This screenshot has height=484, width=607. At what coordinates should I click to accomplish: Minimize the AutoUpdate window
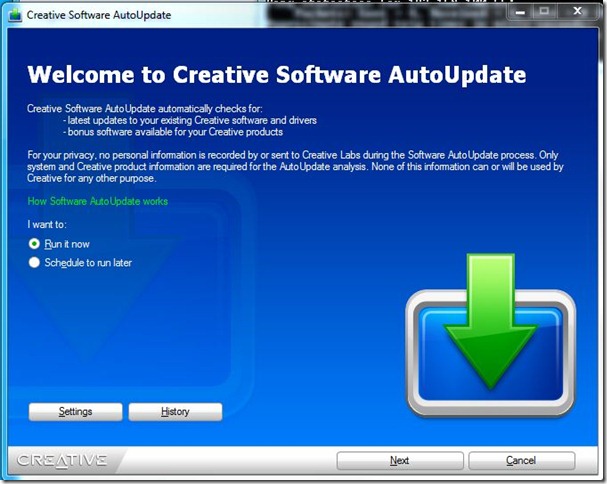click(520, 12)
